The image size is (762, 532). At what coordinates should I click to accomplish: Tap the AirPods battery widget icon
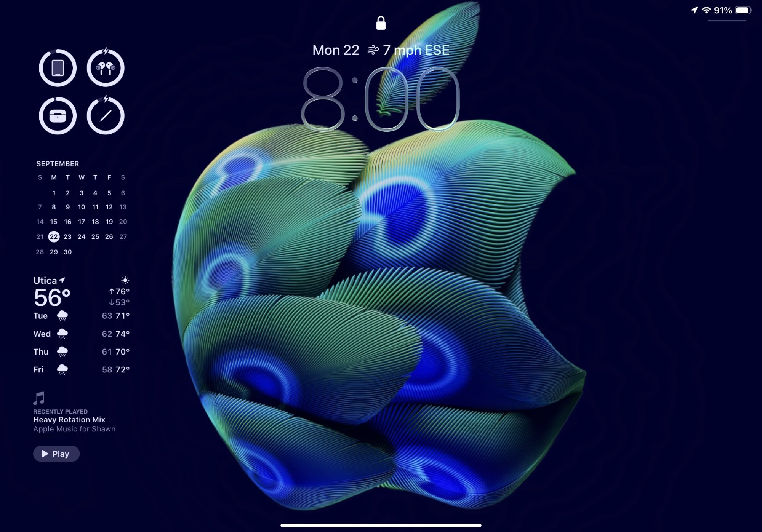point(106,68)
